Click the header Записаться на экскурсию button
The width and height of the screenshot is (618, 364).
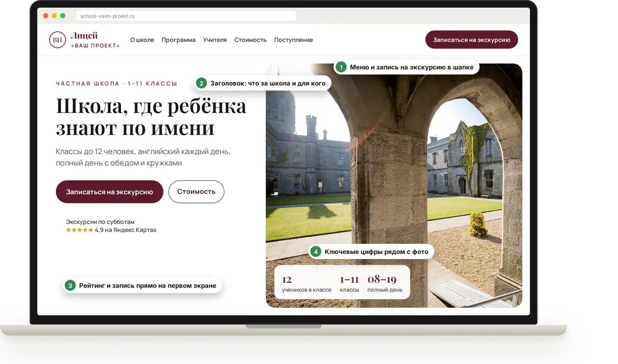(x=471, y=40)
